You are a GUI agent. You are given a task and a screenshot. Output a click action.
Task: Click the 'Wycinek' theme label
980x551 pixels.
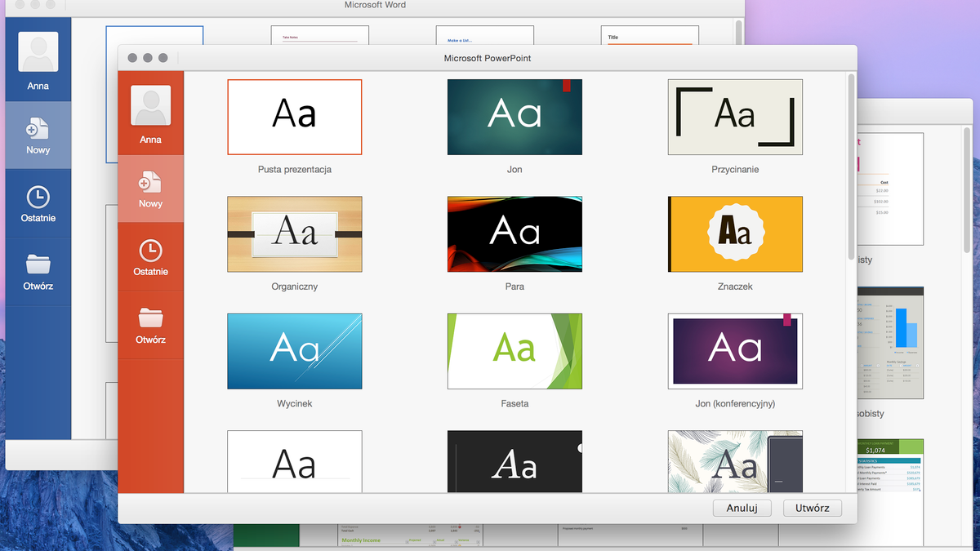(x=295, y=403)
